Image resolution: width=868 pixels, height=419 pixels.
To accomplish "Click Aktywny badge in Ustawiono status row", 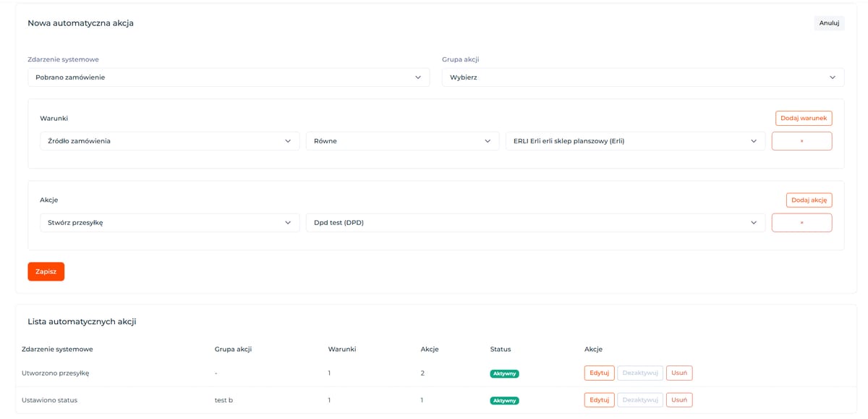I will (x=505, y=401).
